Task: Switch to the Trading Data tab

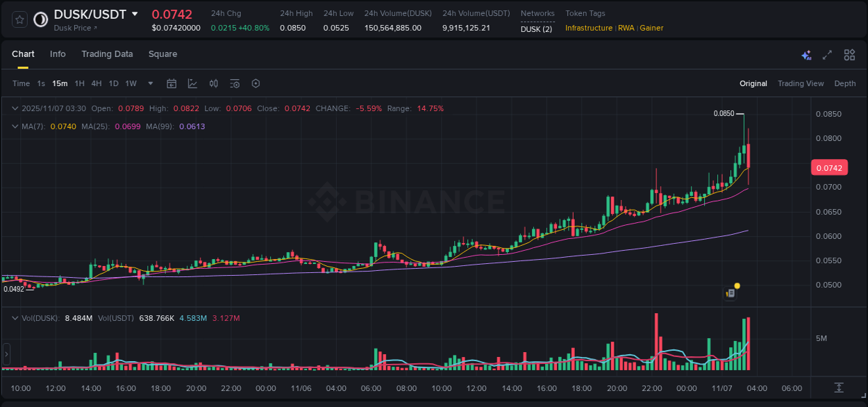Action: click(107, 53)
